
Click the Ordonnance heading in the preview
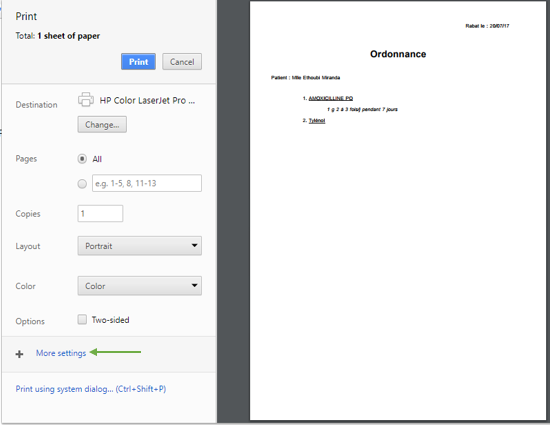point(398,54)
